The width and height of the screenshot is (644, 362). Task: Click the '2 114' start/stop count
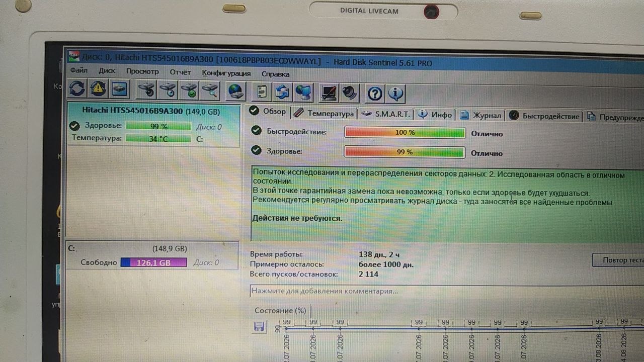368,275
